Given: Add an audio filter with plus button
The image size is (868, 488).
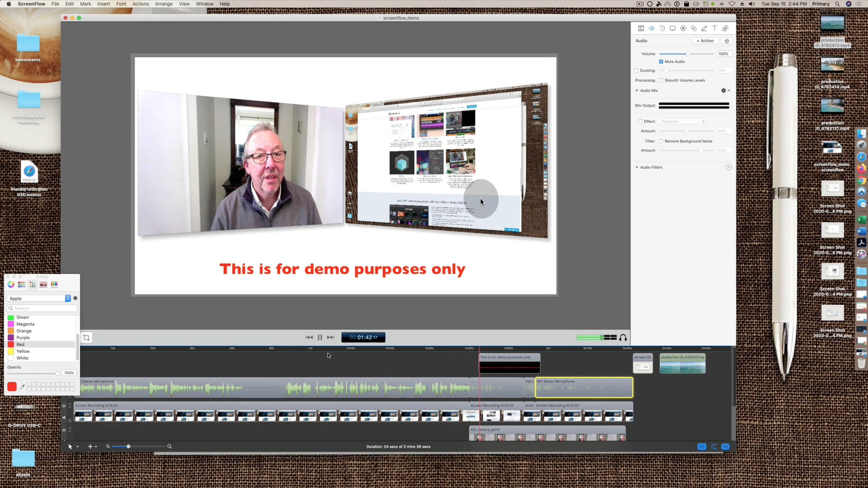Looking at the screenshot, I should 728,167.
